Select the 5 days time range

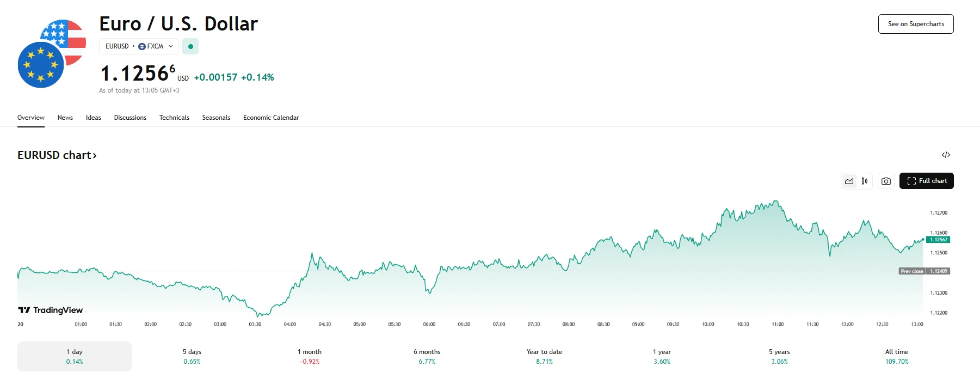pos(192,357)
